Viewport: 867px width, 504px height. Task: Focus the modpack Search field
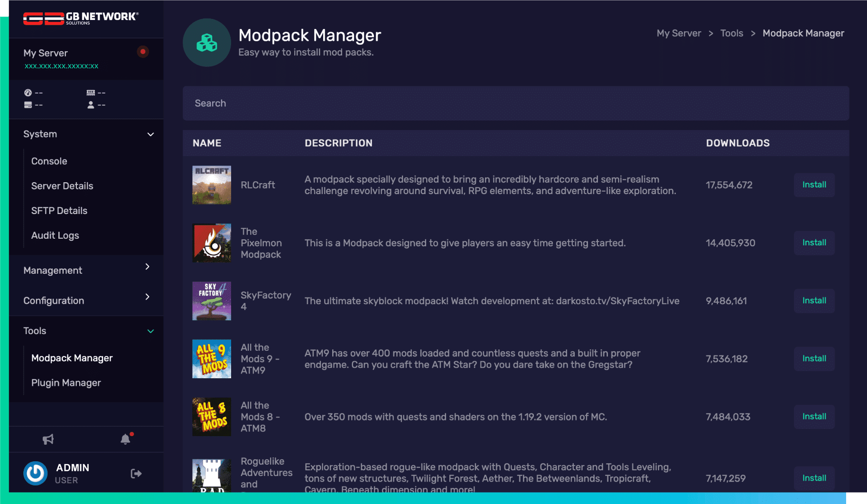[x=515, y=103]
